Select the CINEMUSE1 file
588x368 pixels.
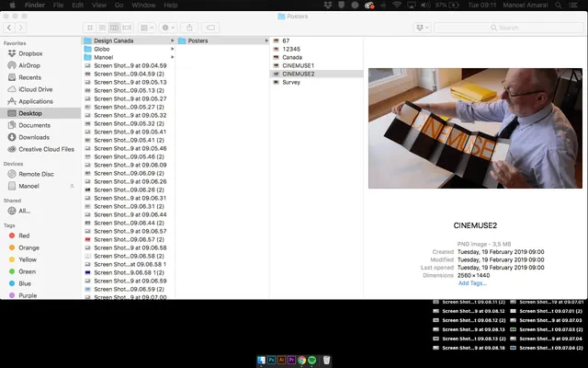298,65
